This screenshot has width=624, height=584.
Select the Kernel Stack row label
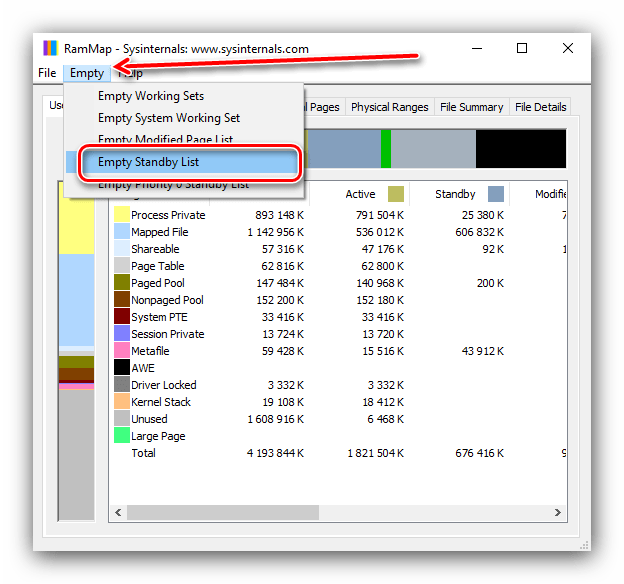(x=161, y=402)
